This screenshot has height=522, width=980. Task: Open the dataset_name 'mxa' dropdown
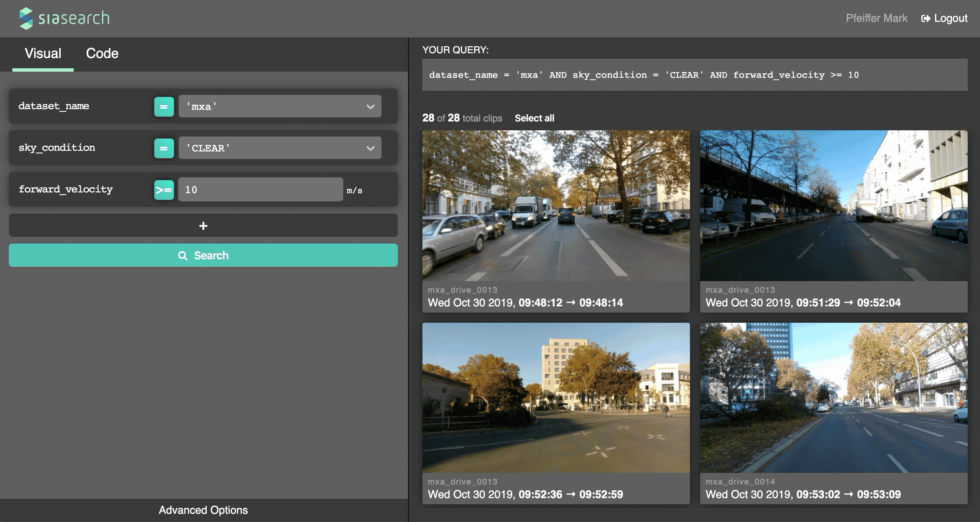click(x=280, y=106)
